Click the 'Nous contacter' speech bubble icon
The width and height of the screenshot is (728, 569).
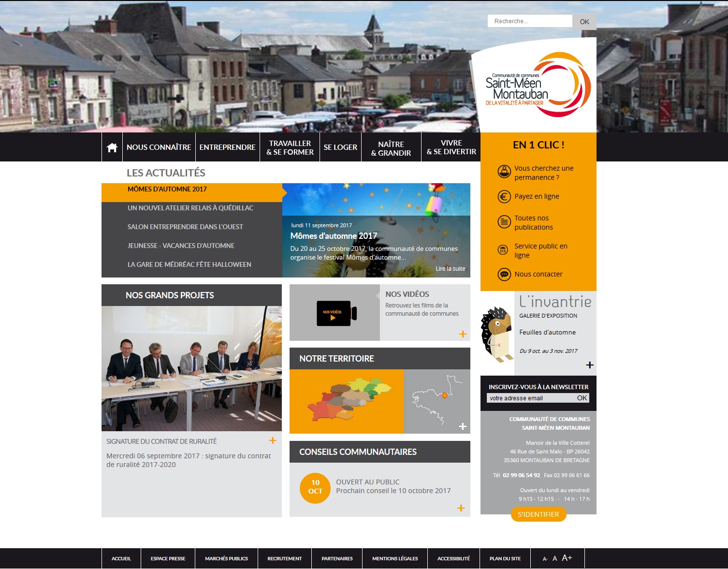point(504,275)
